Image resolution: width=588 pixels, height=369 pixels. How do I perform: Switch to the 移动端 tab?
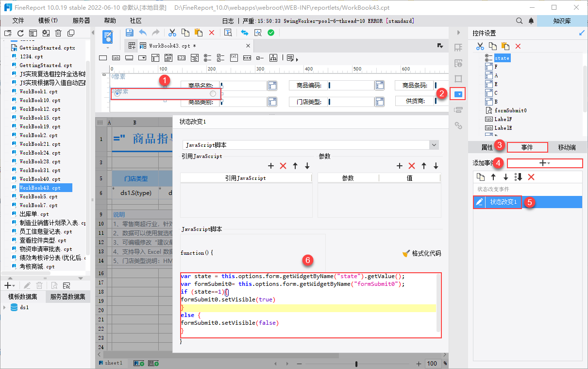point(567,147)
